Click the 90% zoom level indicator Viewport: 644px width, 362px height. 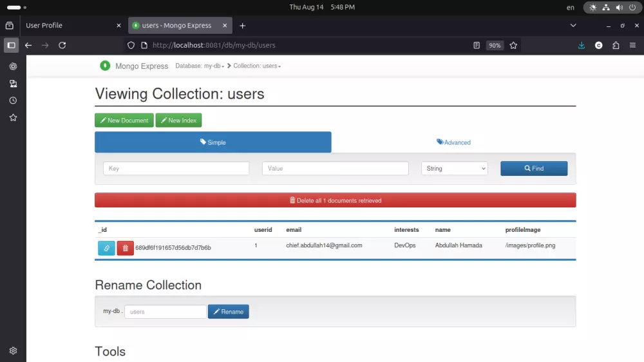pyautogui.click(x=495, y=45)
